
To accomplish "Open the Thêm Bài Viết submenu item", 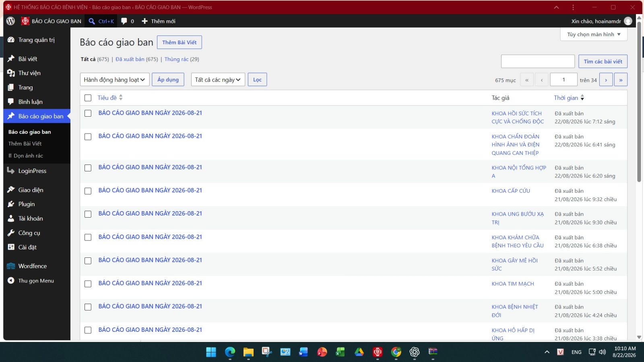I will (x=25, y=144).
